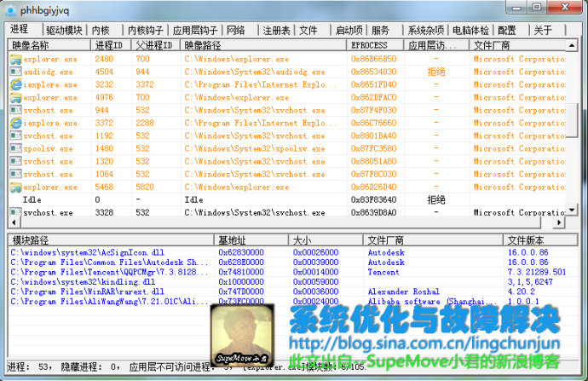The image size is (588, 381).
Task: Open the 网络 tab
Action: 236,30
